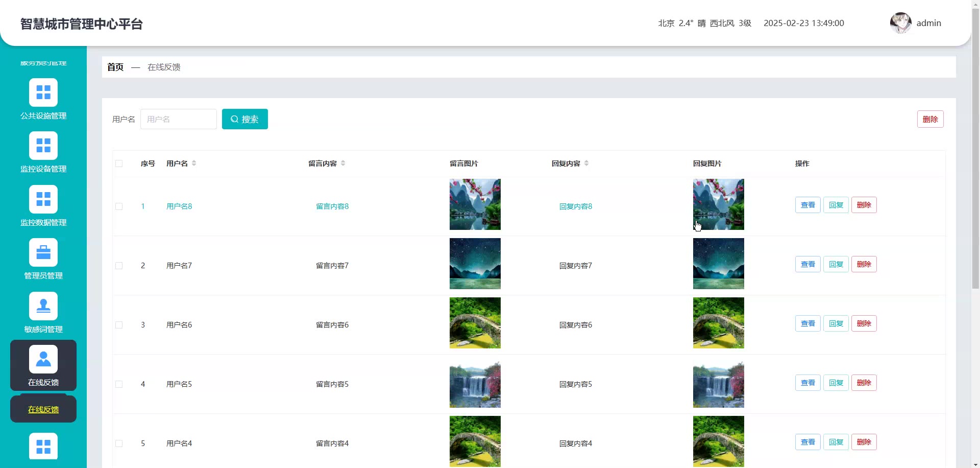View details of 用户名7 row
Viewport: 980px width, 468px height.
click(807, 264)
